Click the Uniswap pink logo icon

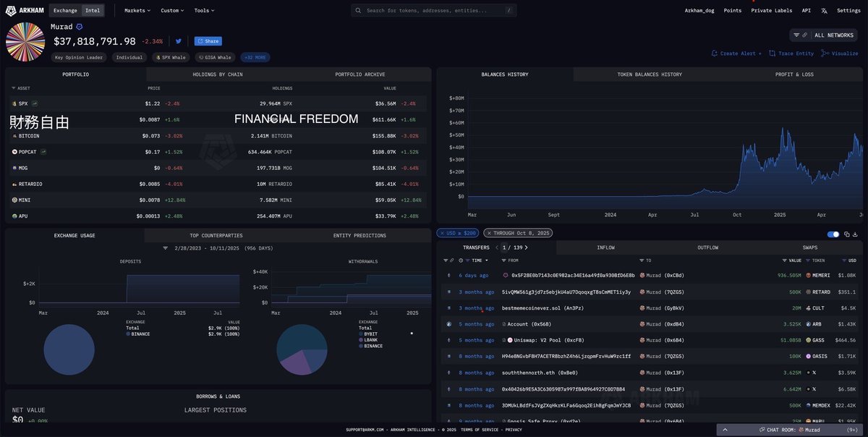point(510,340)
